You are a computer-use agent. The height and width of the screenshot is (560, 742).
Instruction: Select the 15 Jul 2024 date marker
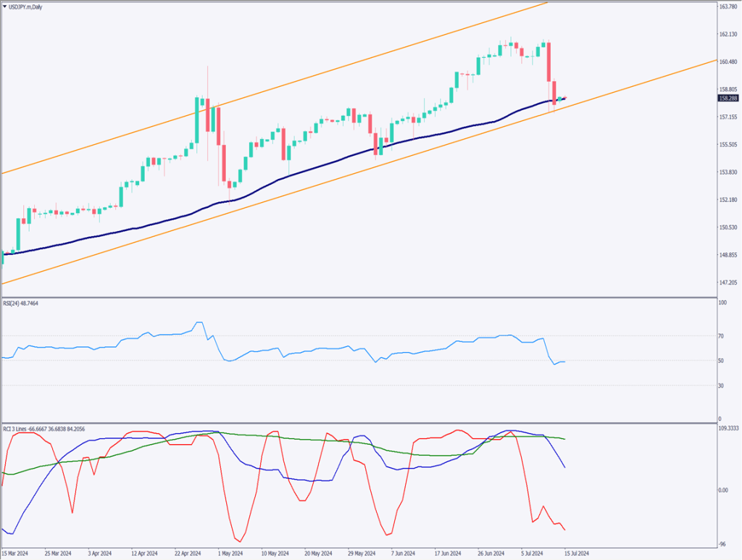577,553
